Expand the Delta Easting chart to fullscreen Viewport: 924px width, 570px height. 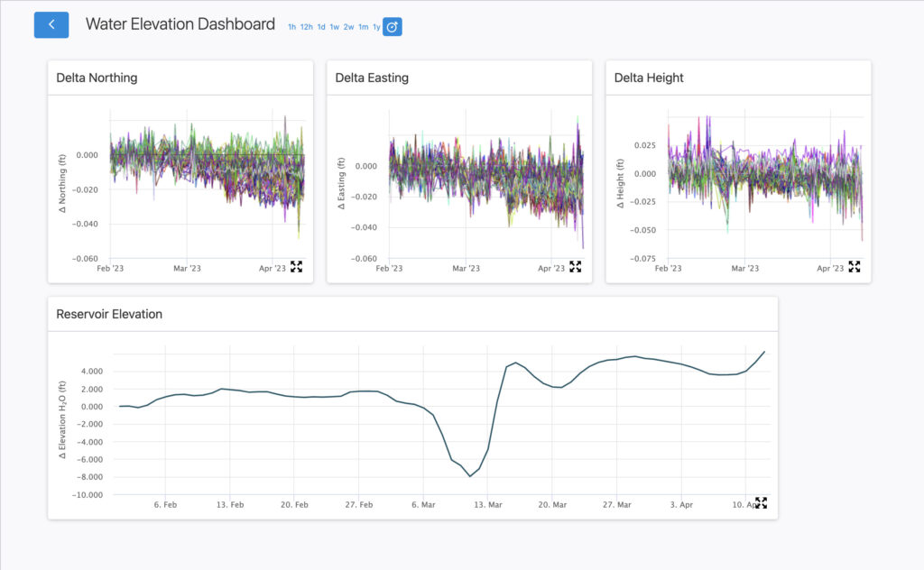(575, 266)
